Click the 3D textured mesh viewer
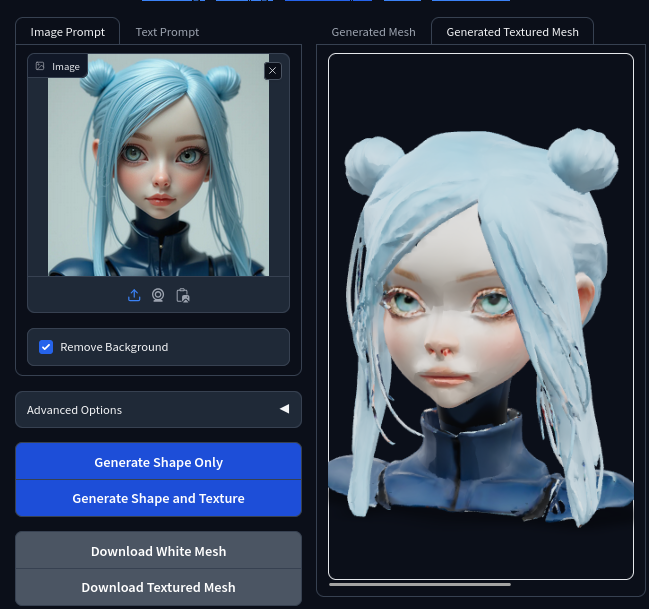 [481, 316]
